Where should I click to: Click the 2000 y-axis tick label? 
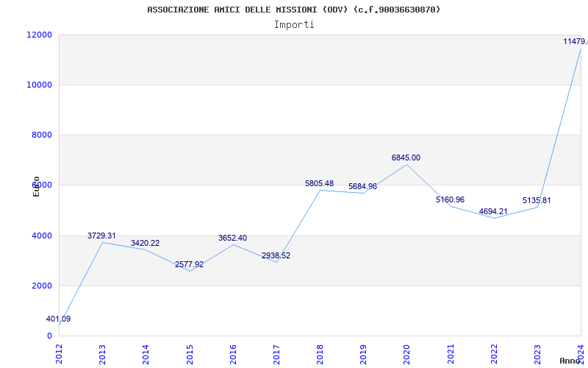[x=41, y=286]
